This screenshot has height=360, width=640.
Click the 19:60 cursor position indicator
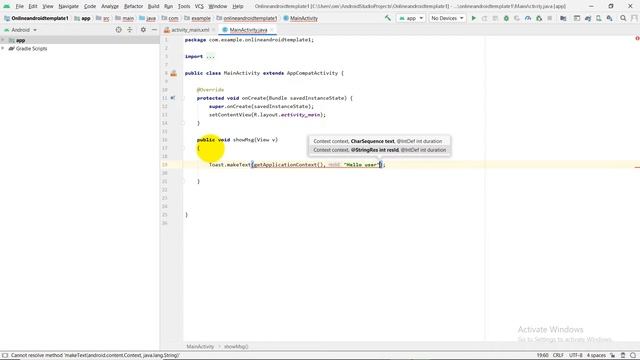542,355
